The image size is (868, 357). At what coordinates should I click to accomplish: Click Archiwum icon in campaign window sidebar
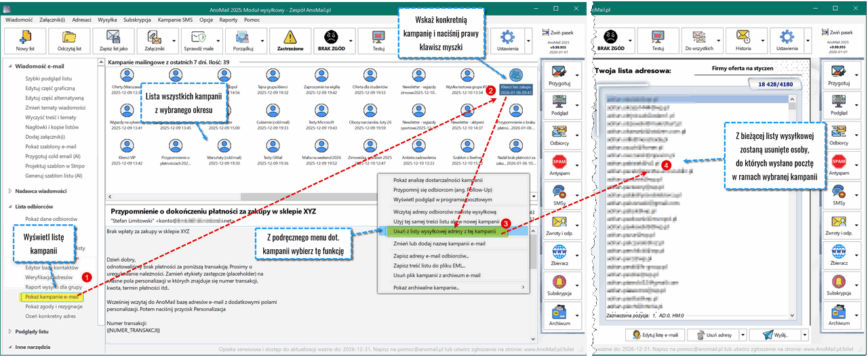[x=559, y=313]
